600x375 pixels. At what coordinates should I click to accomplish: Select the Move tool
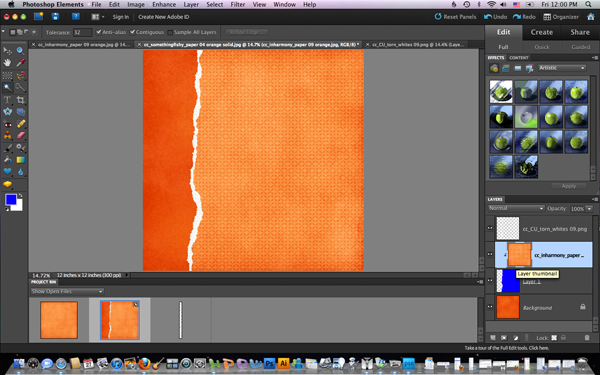(7, 51)
